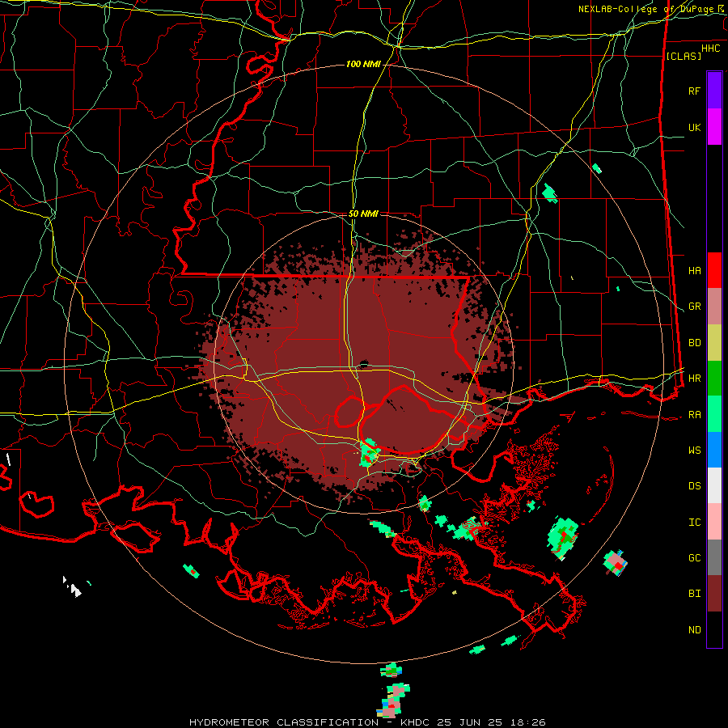The width and height of the screenshot is (728, 728).
Task: Click the 'BI' legend label
Action: tap(694, 594)
